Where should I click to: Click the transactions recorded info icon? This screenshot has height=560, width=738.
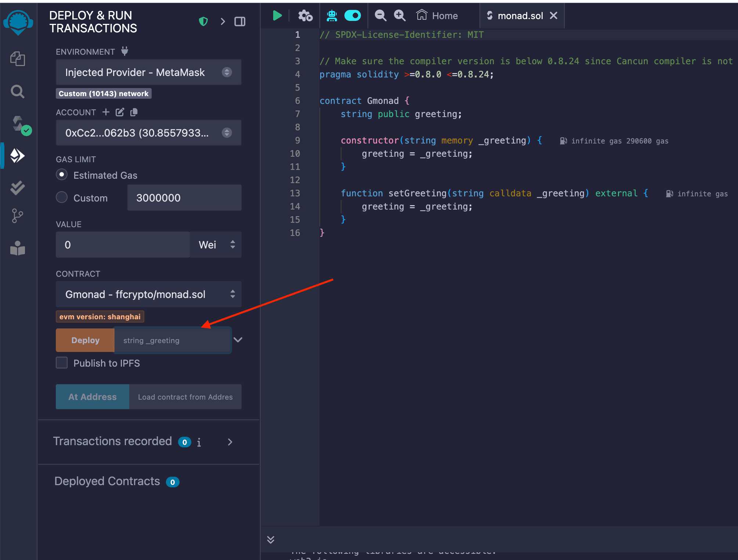click(199, 442)
